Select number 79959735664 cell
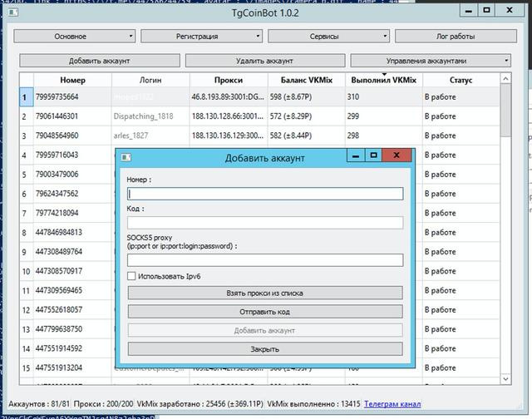 coord(72,96)
